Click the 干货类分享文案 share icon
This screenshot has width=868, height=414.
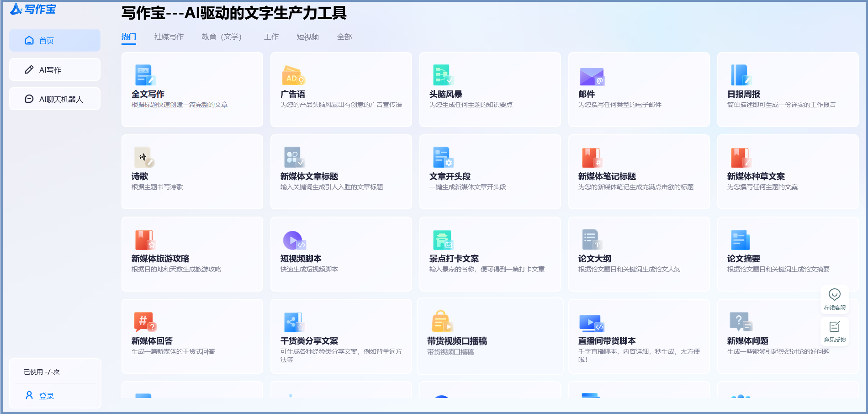(294, 322)
